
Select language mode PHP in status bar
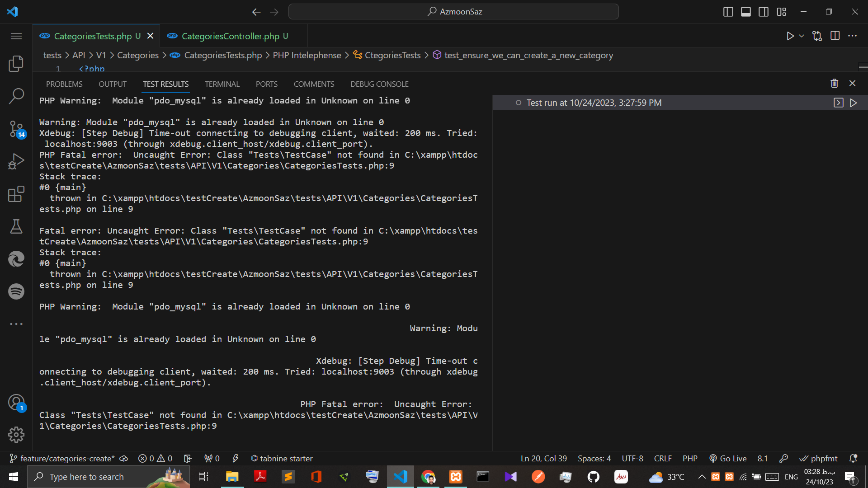(690, 458)
